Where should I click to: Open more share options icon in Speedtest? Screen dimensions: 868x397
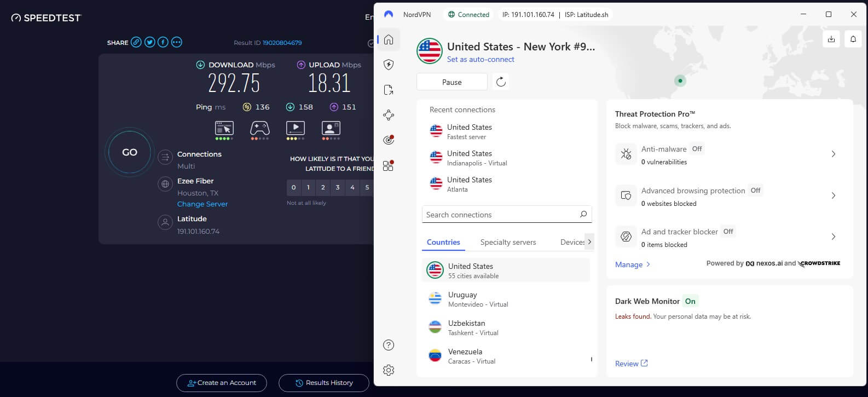pos(176,42)
